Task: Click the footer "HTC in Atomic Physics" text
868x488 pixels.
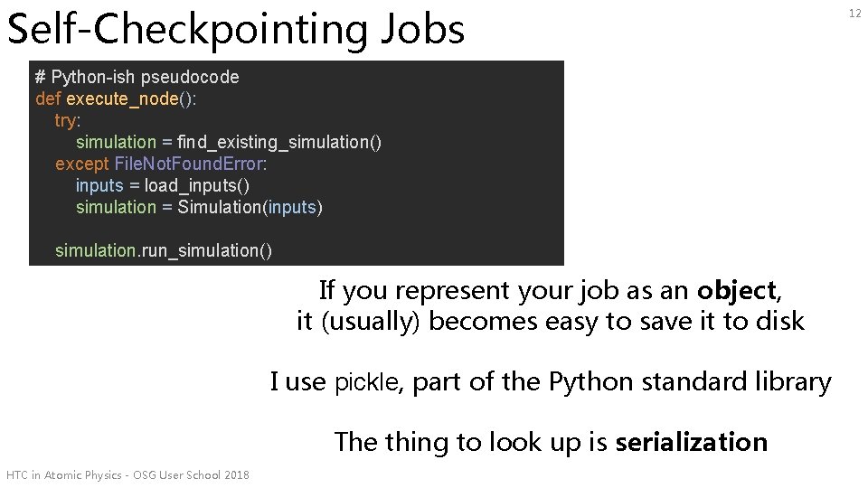Action: 63,475
